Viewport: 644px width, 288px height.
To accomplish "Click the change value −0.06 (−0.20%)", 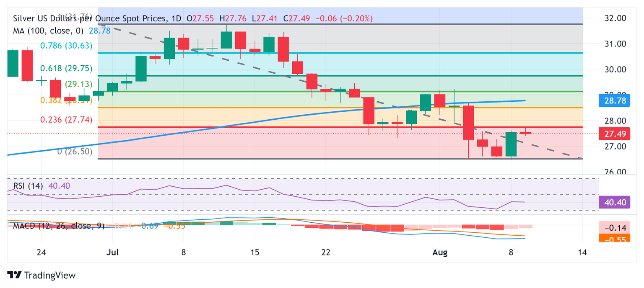I will coord(344,18).
